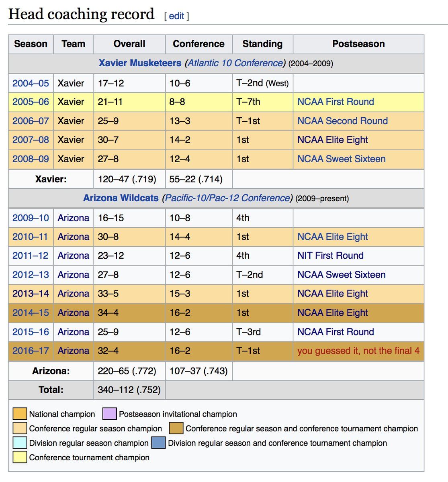
Task: Select the 107–37 (.743) conference record
Action: tap(198, 371)
